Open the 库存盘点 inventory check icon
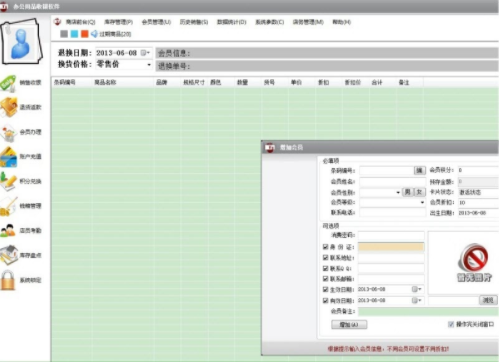 pos(9,255)
